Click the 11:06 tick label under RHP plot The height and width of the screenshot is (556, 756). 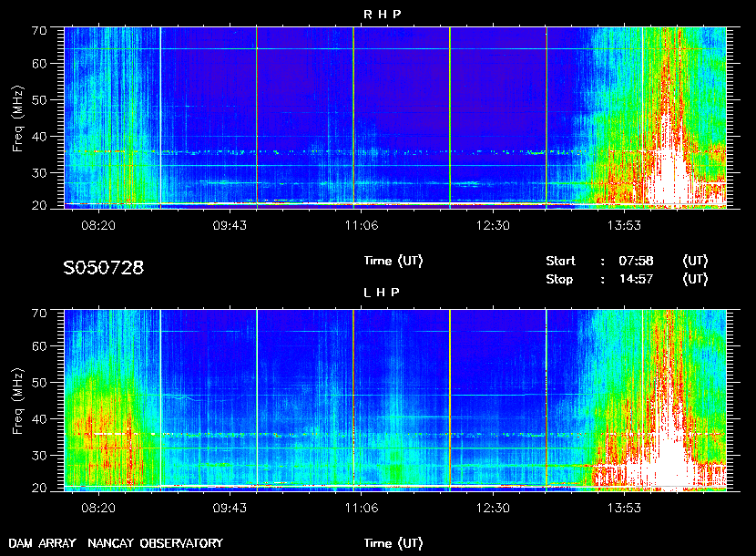click(x=362, y=225)
